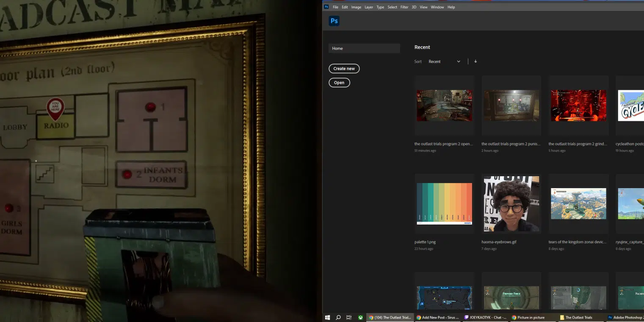Click the '22 hours ago' timestamp

tap(424, 249)
